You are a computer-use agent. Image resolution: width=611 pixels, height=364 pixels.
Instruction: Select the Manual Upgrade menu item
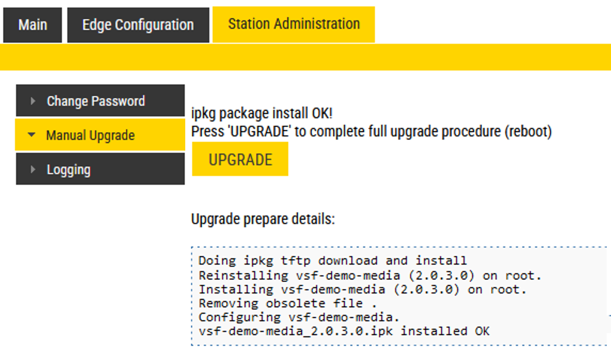point(90,135)
